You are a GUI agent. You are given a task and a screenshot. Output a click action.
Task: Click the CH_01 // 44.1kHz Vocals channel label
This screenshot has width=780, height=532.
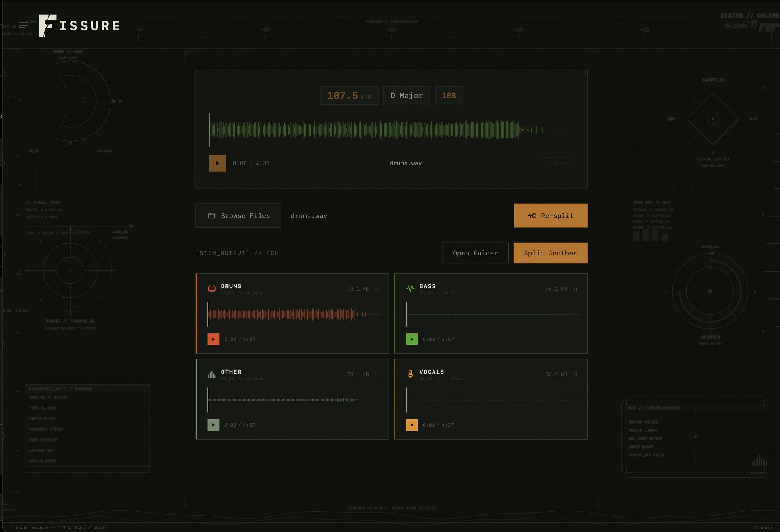[x=440, y=379]
